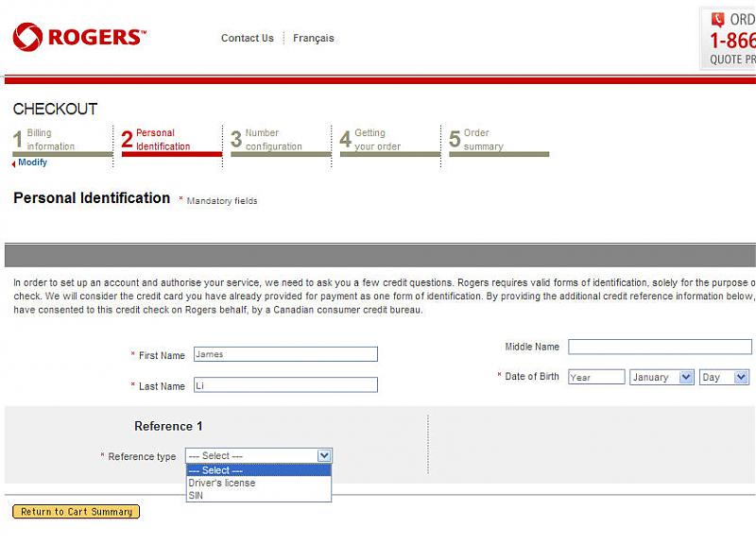Click the 1-866 phone number
The width and height of the screenshot is (756, 544).
[x=732, y=41]
